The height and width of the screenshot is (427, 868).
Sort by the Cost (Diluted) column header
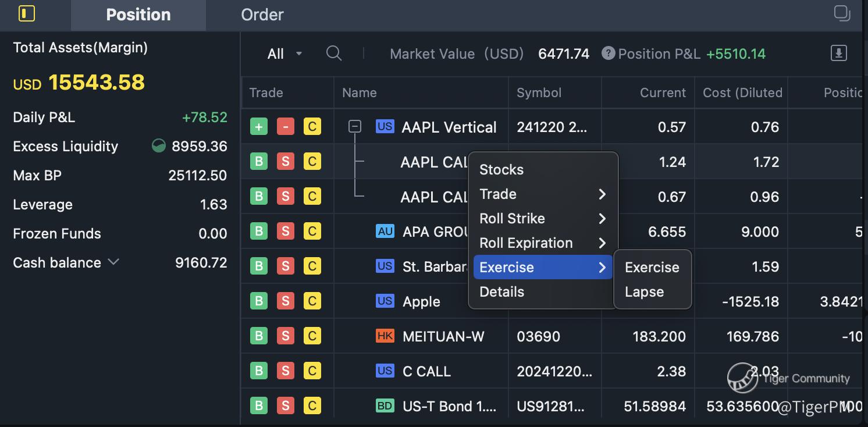[x=742, y=92]
